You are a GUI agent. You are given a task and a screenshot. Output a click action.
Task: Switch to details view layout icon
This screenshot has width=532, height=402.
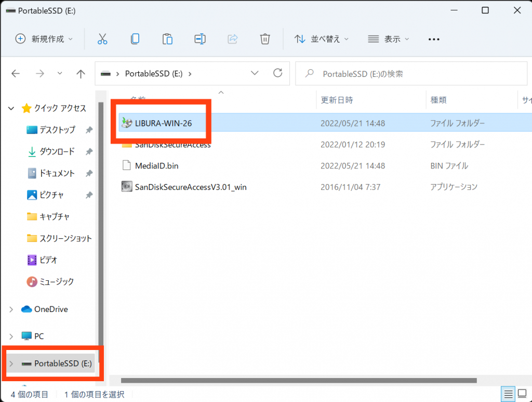click(509, 394)
